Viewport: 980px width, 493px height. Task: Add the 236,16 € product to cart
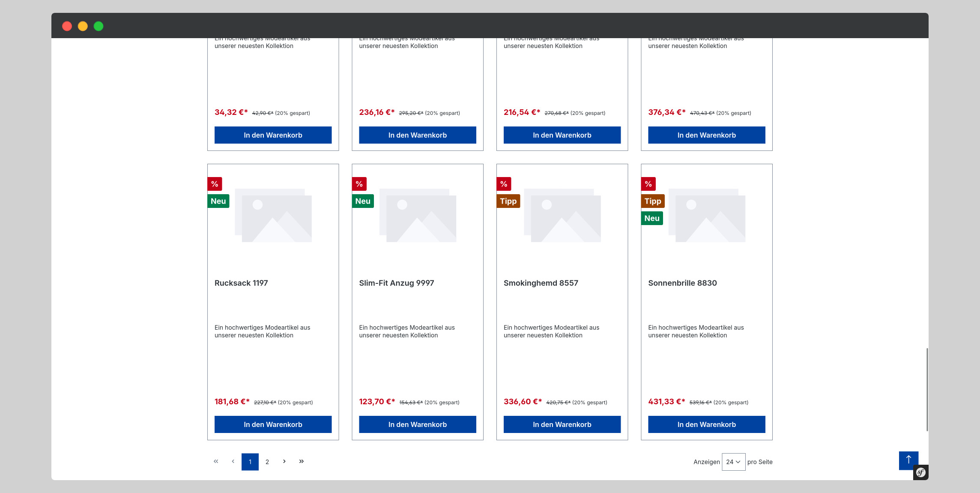418,135
